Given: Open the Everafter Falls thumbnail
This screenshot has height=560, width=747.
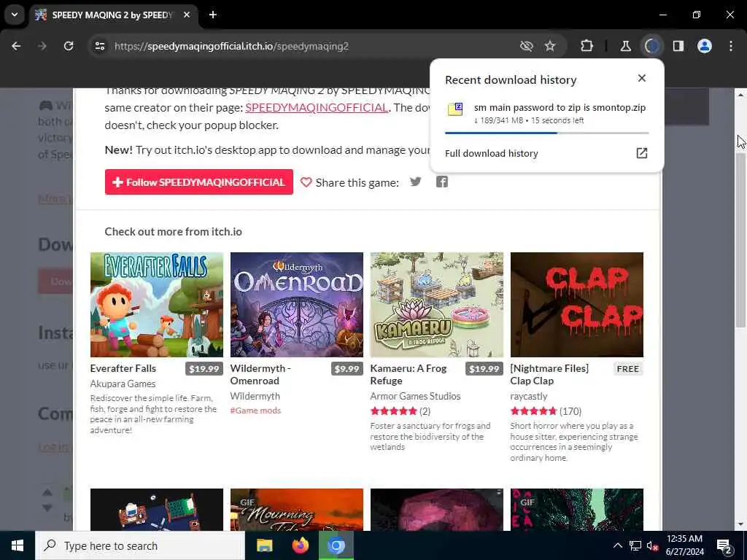Looking at the screenshot, I should click(157, 305).
